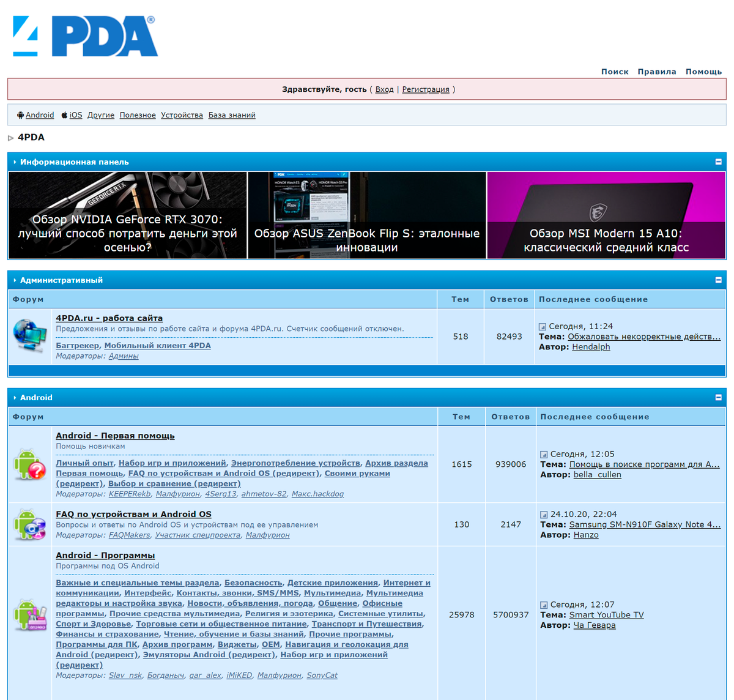
Task: Click the 4PDA.ru работа сайта globe icon
Action: coord(30,336)
